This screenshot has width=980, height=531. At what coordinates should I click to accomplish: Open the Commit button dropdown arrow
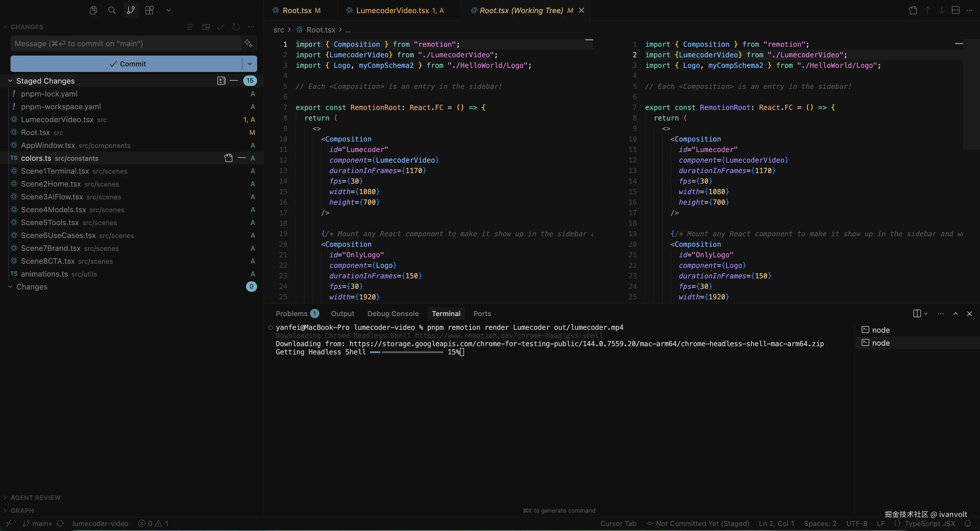[x=250, y=64]
